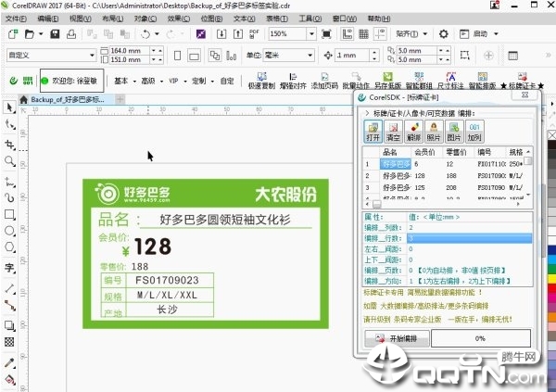Save the document with floppy icon
The image size is (556, 392).
point(55,34)
